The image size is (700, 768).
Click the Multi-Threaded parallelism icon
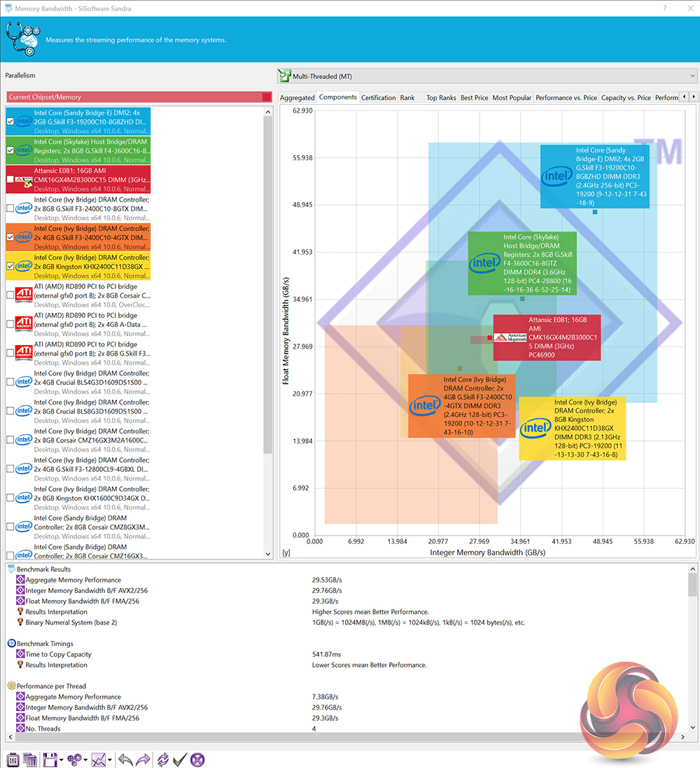[x=285, y=76]
